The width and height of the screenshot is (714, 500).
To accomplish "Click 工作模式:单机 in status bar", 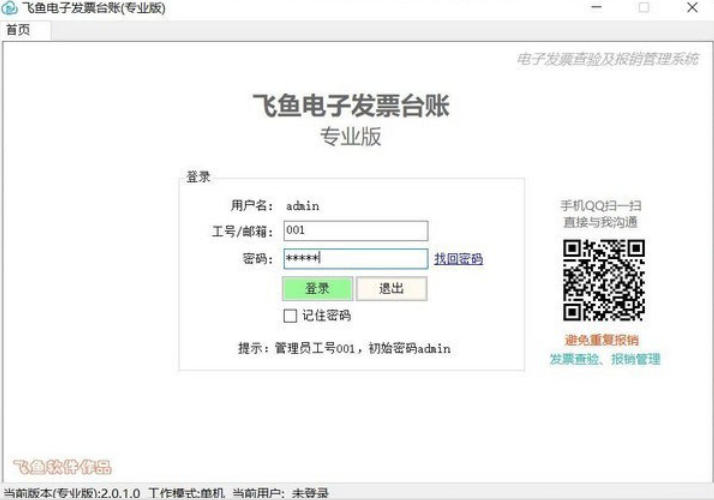I will [187, 493].
